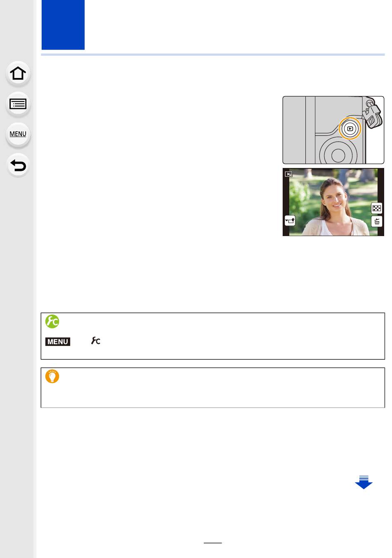Select the smiling woman playback photo

[x=333, y=202]
